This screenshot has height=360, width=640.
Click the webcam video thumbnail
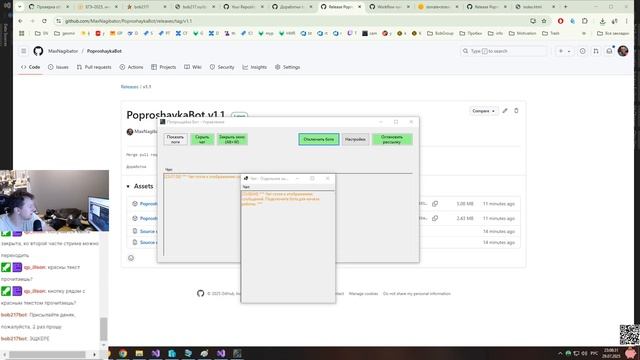[54, 200]
